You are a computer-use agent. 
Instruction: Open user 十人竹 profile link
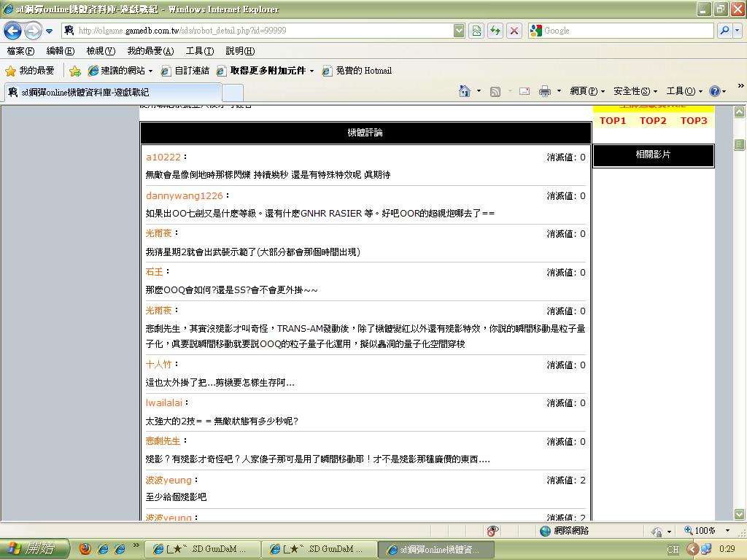158,365
